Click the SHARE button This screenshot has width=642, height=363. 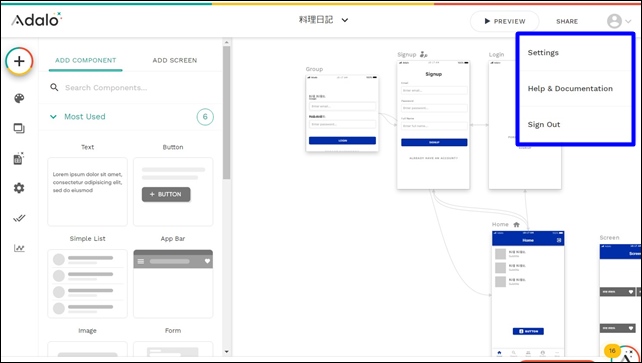click(x=567, y=21)
